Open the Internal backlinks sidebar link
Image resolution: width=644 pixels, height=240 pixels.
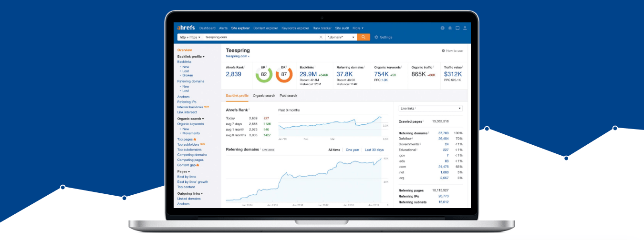click(x=190, y=107)
